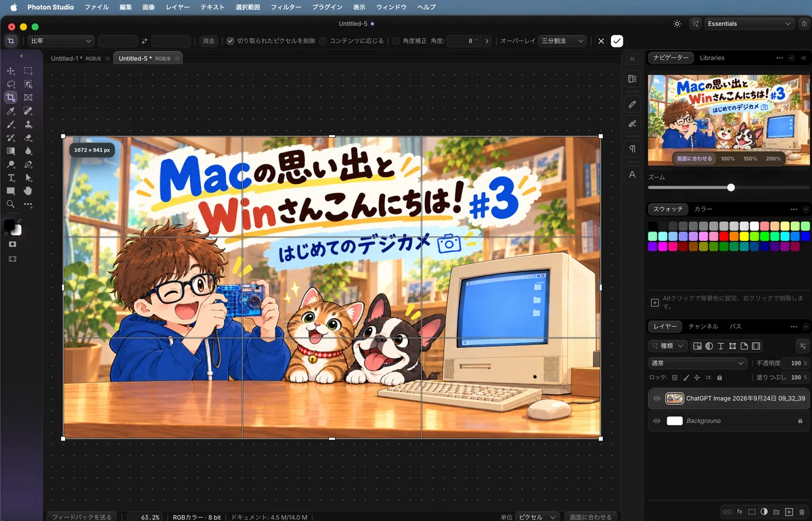812x521 pixels.
Task: Select the Brush tool
Action: [x=11, y=124]
